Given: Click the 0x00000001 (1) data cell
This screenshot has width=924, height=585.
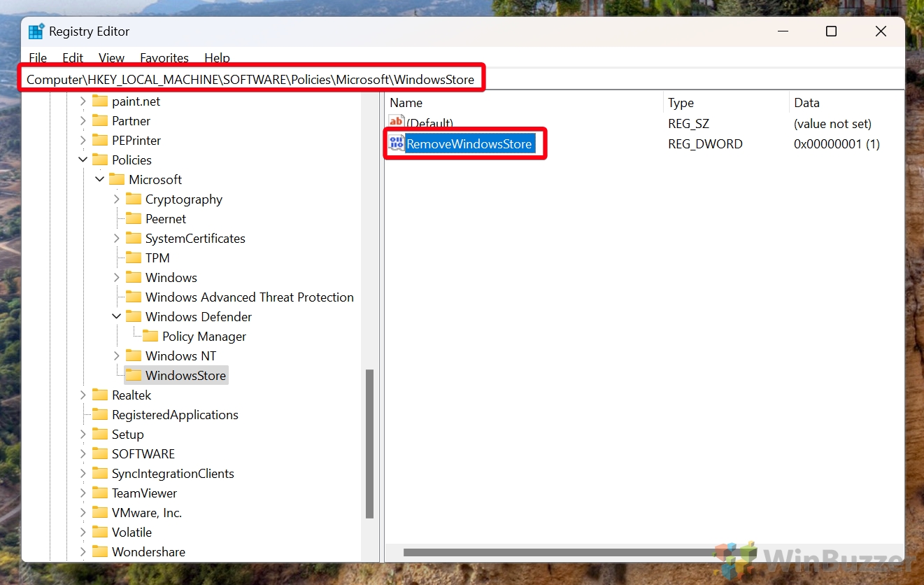Looking at the screenshot, I should pos(837,144).
